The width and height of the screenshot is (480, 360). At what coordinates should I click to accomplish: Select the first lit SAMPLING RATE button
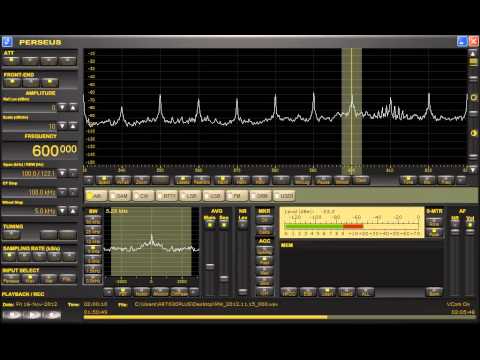pos(9,256)
